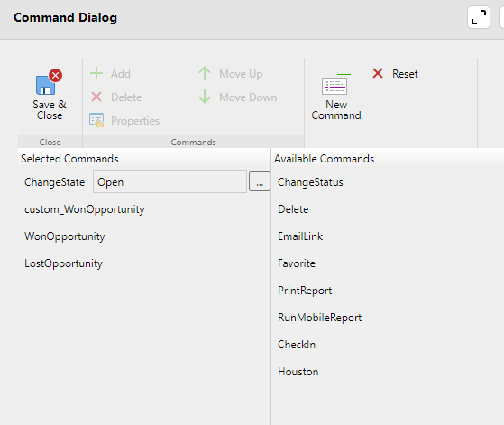This screenshot has width=504, height=425.
Task: Click the Save & Close icon
Action: click(x=50, y=82)
